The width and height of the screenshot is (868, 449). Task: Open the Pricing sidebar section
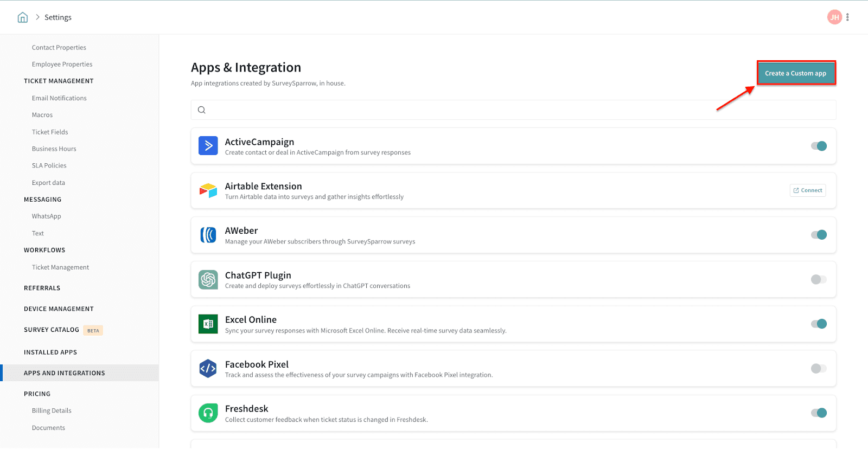37,394
